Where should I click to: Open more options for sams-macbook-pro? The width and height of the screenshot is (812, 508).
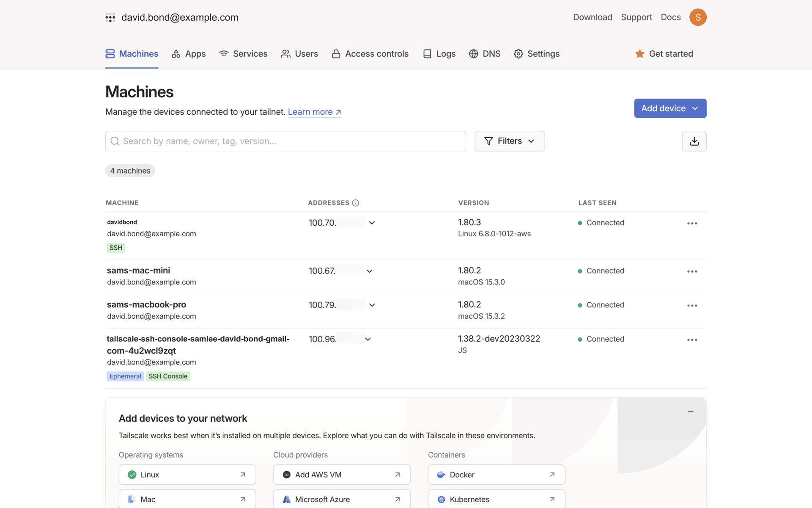coord(692,306)
